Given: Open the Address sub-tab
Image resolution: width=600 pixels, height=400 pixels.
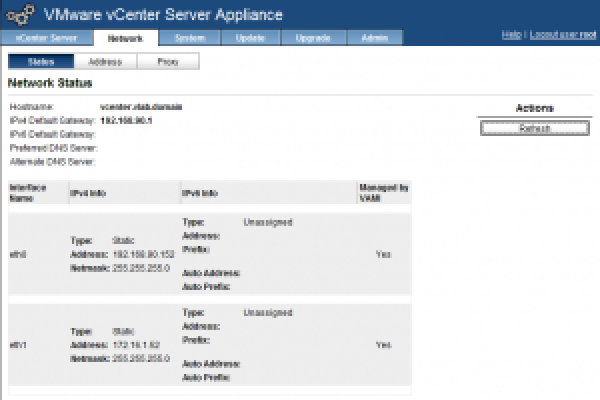Looking at the screenshot, I should point(105,62).
